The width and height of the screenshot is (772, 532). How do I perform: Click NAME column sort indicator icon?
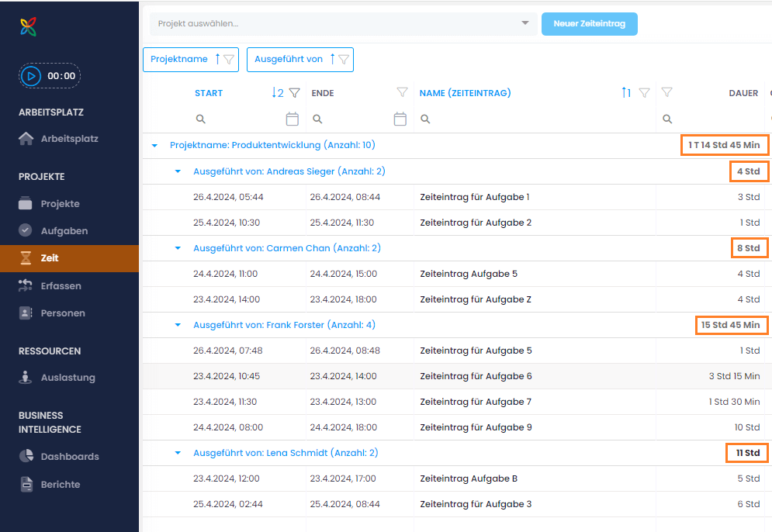[x=626, y=92]
